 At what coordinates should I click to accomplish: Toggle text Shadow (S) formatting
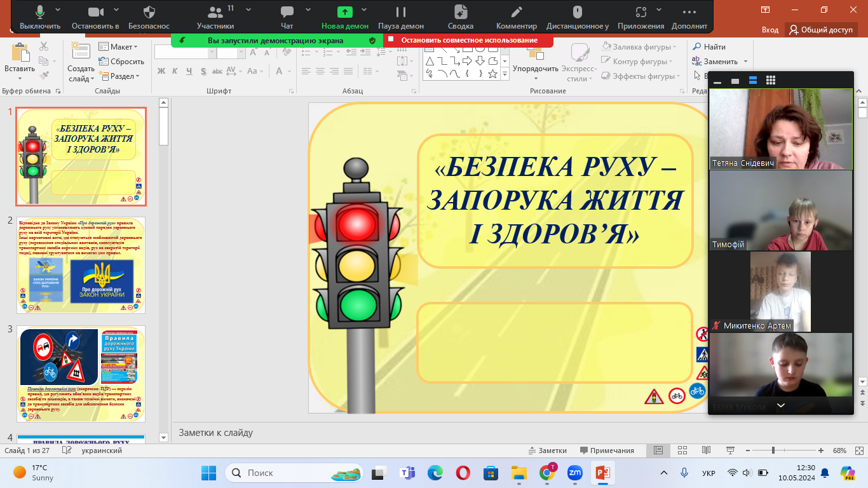pyautogui.click(x=203, y=71)
